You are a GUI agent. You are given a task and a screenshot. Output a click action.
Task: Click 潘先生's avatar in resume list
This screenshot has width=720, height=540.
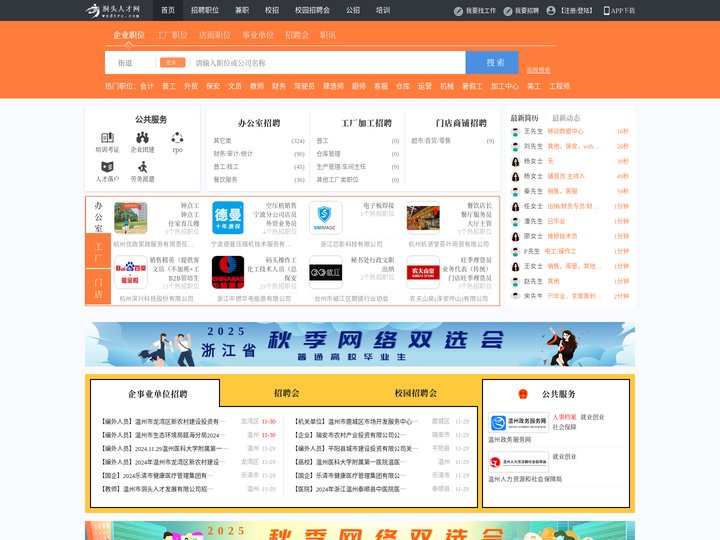[516, 222]
